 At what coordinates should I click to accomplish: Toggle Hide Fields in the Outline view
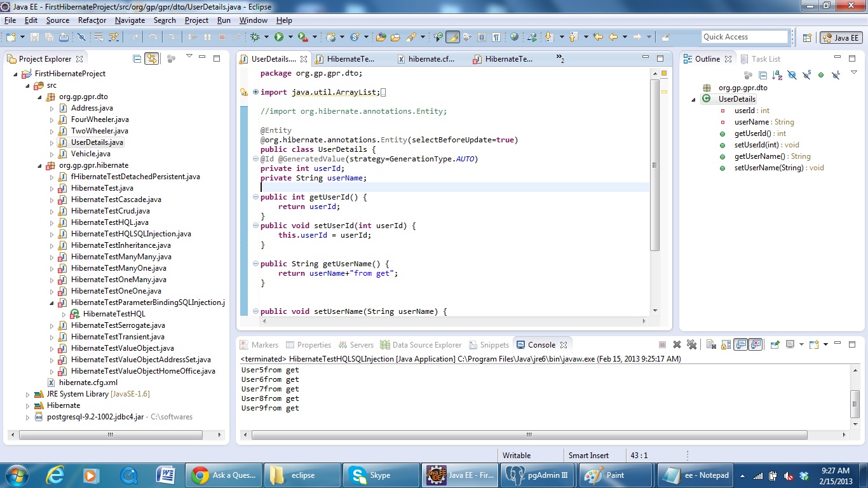793,74
